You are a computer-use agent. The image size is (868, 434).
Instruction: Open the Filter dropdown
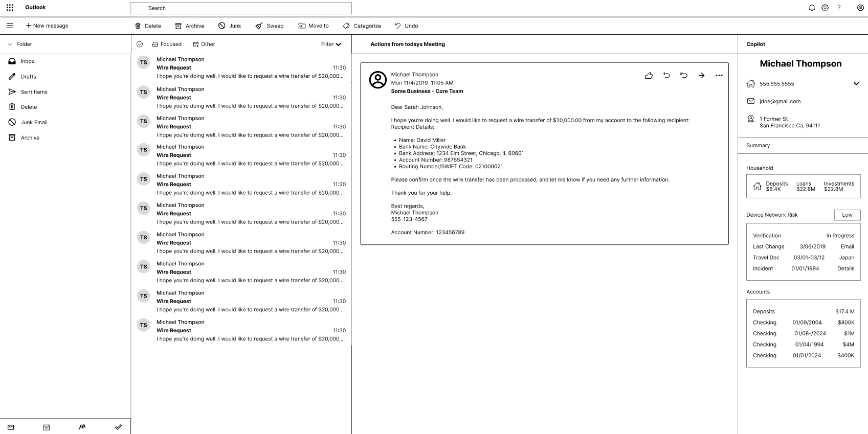331,44
